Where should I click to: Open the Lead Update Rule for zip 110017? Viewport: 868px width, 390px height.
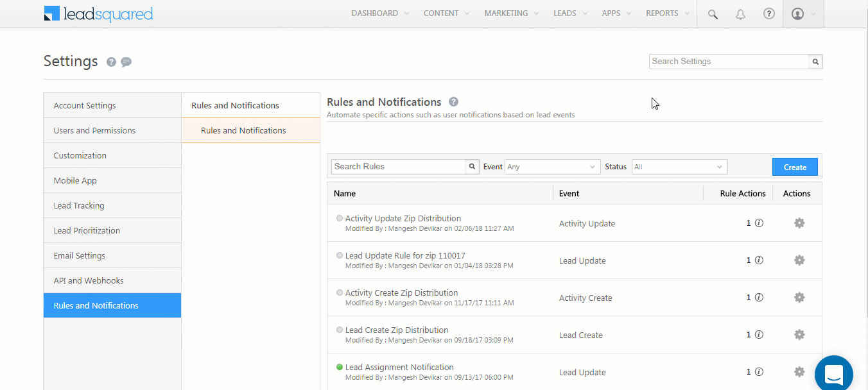405,255
